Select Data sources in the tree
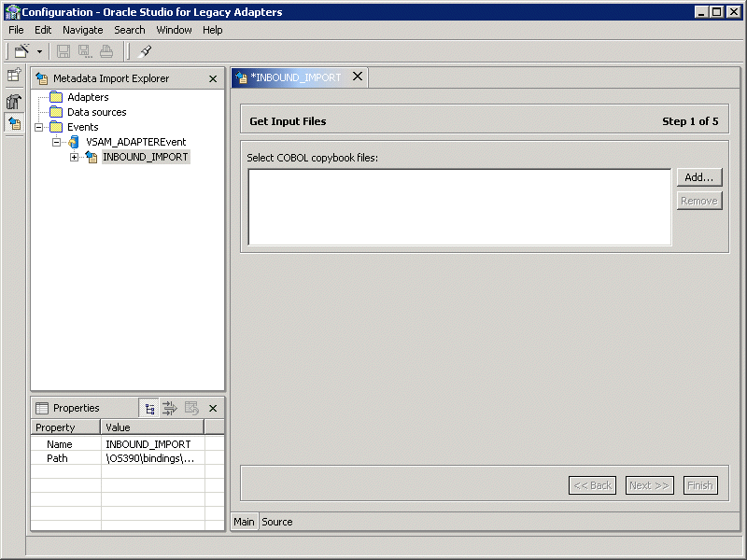This screenshot has width=747, height=560. [97, 112]
